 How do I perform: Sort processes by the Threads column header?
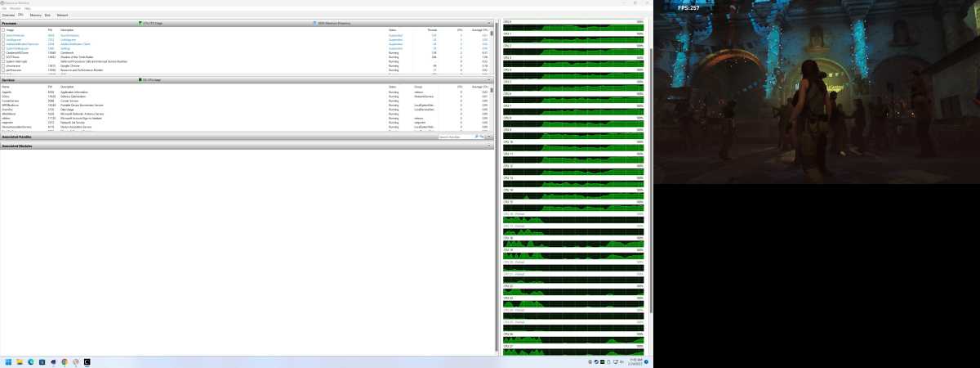[433, 29]
